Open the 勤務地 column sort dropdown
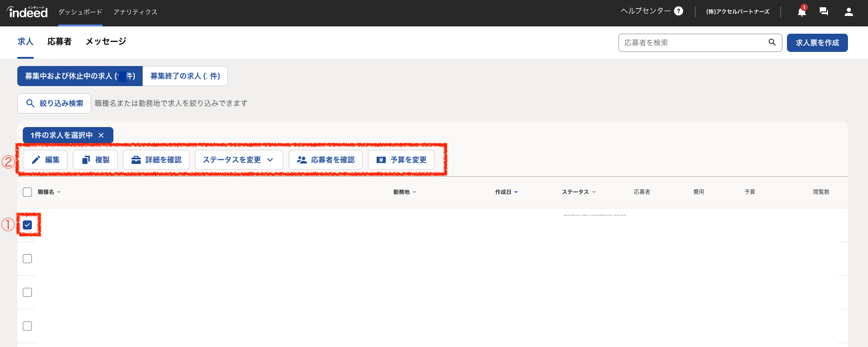The width and height of the screenshot is (868, 347). click(x=414, y=192)
